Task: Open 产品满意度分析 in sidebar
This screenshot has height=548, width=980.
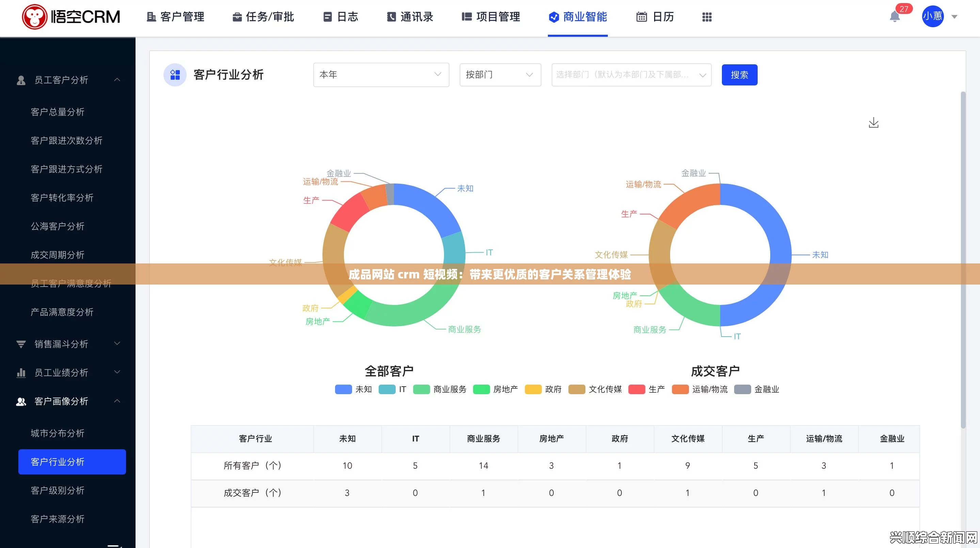Action: pyautogui.click(x=62, y=312)
